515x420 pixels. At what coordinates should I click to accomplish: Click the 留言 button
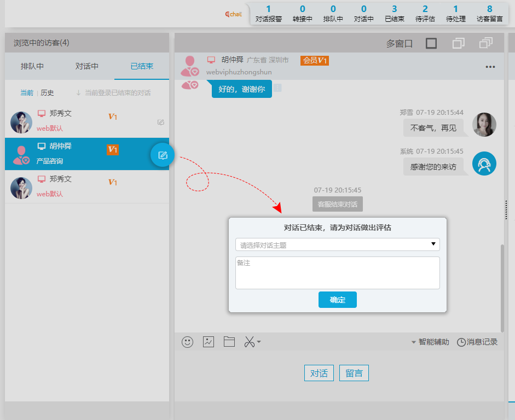click(354, 373)
